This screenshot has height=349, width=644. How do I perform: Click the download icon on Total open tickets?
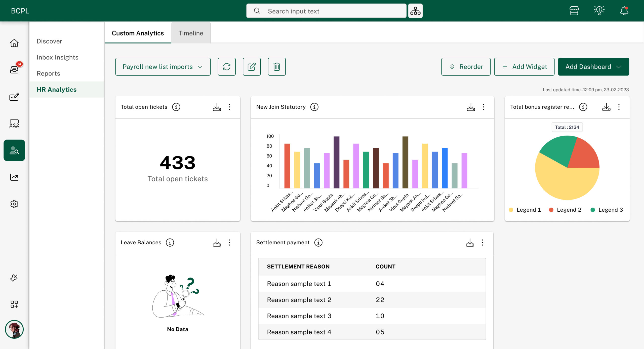click(x=217, y=107)
